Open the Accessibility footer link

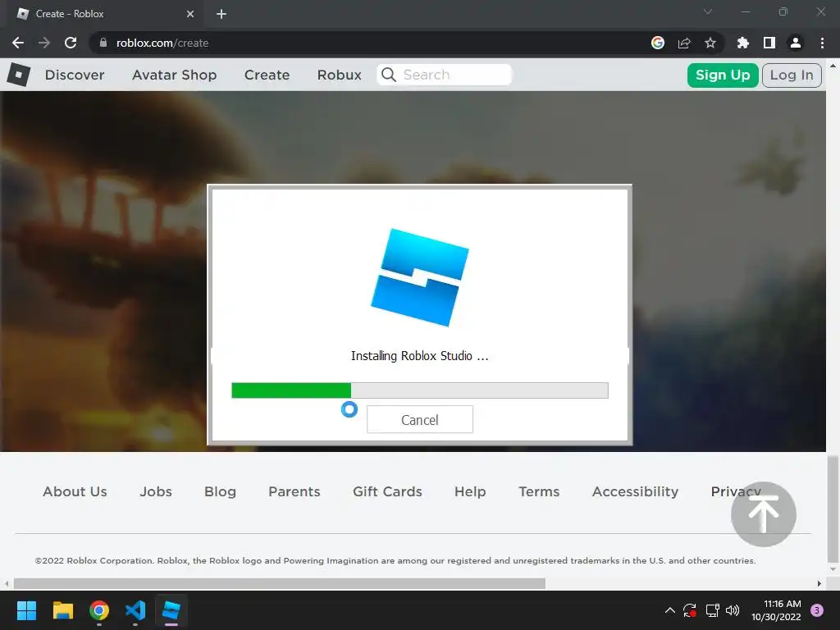tap(636, 491)
